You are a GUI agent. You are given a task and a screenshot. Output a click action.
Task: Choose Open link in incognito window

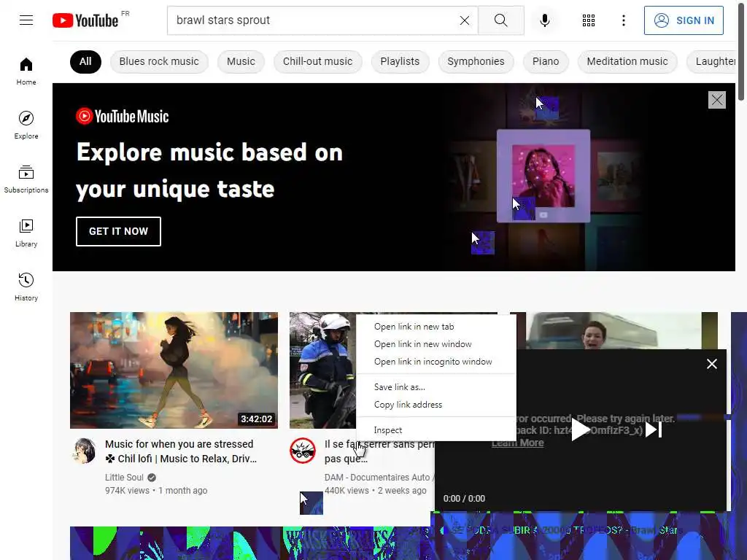(433, 362)
